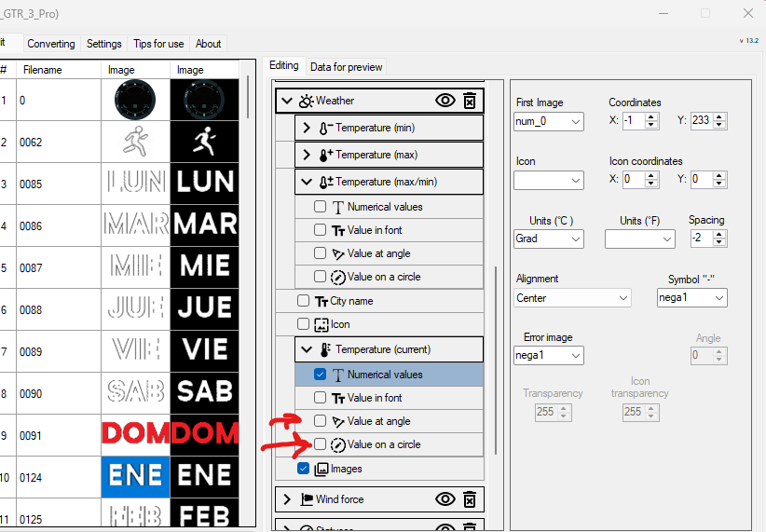766x532 pixels.
Task: Sort by the Filename column header
Action: [59, 70]
